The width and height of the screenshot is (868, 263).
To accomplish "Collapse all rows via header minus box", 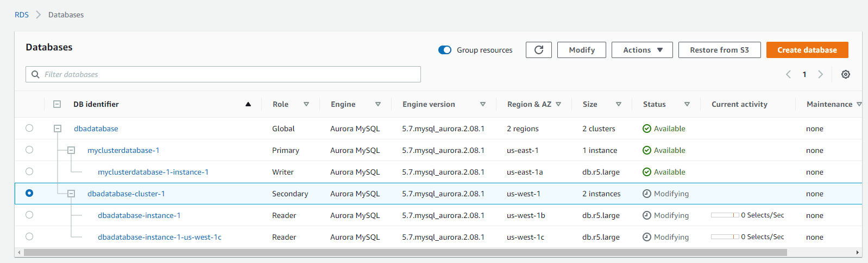I will pos(57,104).
